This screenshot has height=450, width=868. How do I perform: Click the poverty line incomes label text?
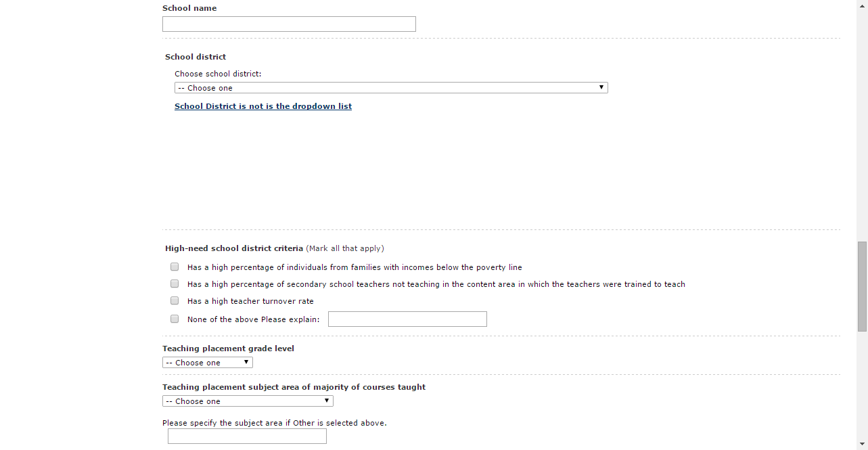355,267
